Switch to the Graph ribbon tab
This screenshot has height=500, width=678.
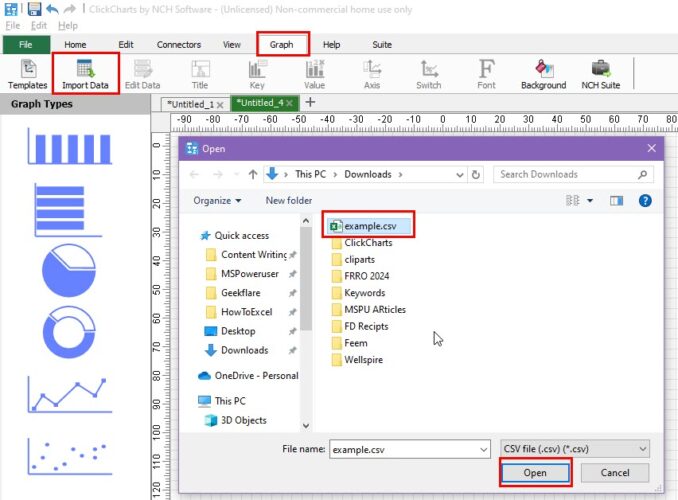[281, 45]
